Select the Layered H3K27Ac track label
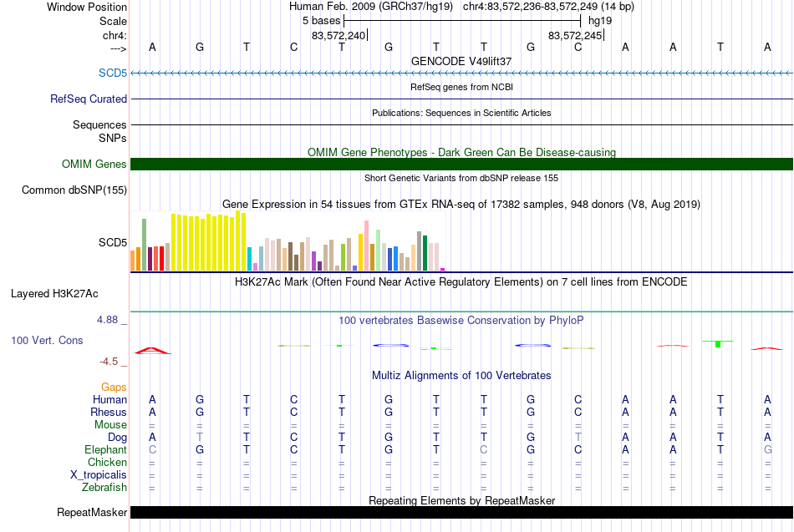The width and height of the screenshot is (794, 532). (54, 294)
